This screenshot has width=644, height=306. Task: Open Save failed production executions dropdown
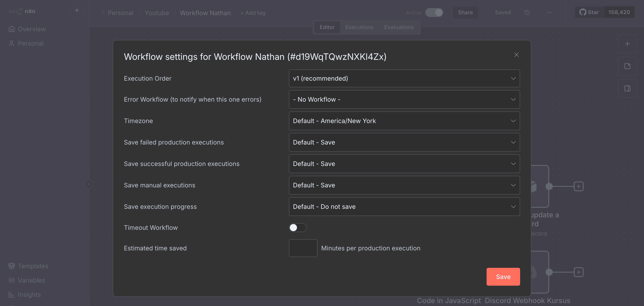(x=404, y=142)
